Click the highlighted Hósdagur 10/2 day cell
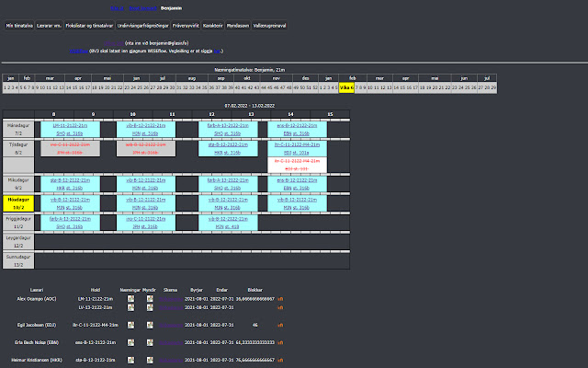 pyautogui.click(x=20, y=201)
